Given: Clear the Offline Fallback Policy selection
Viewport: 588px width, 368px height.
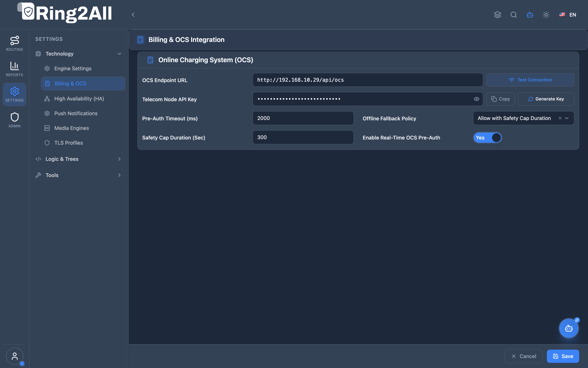Looking at the screenshot, I should coord(560,118).
